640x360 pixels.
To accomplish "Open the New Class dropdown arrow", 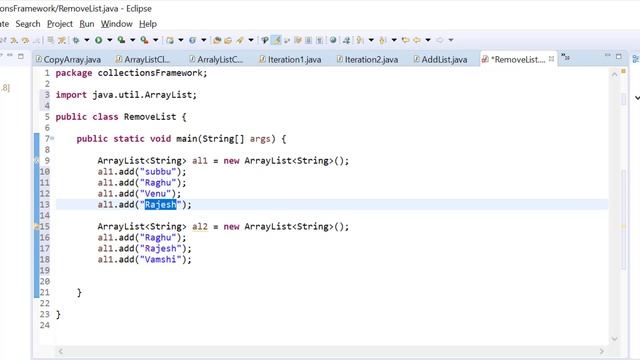I will click(x=204, y=40).
